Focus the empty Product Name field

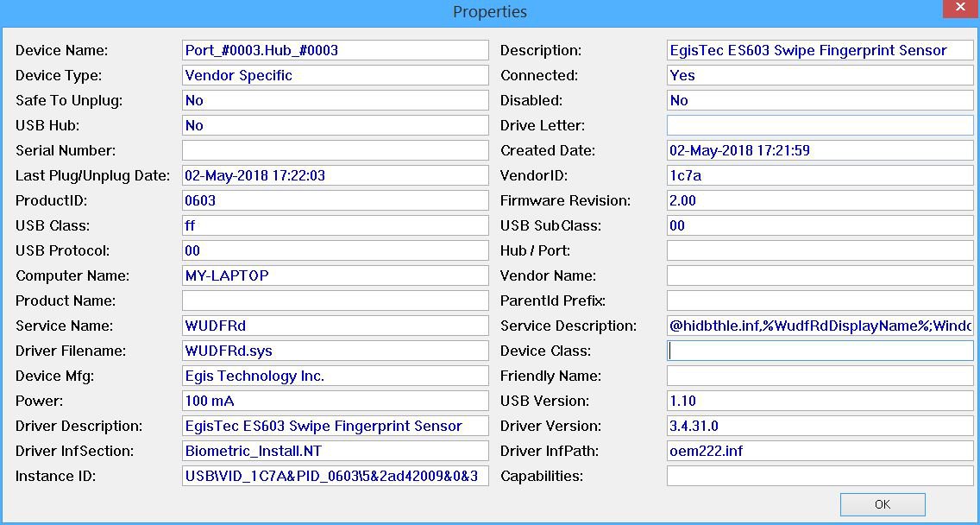pos(335,300)
